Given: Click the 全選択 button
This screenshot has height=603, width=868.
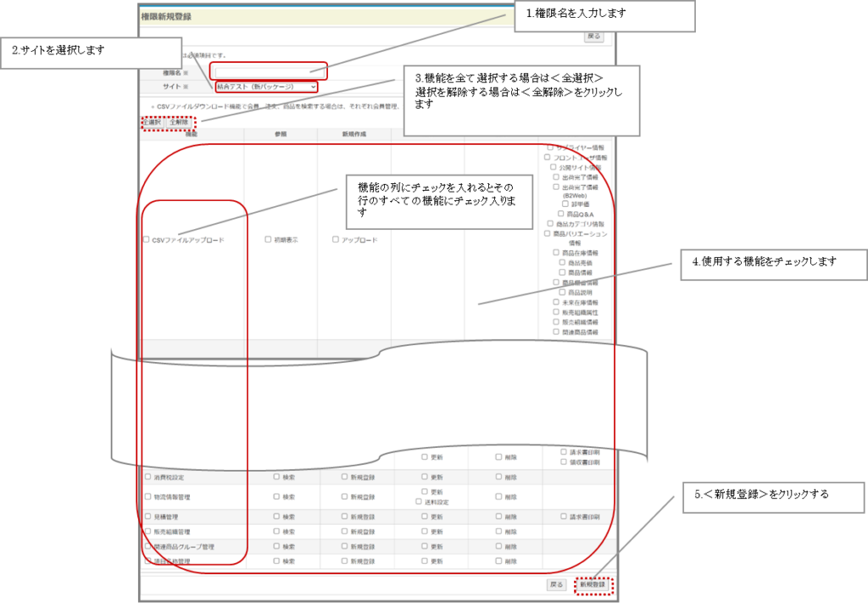Looking at the screenshot, I should point(153,122).
